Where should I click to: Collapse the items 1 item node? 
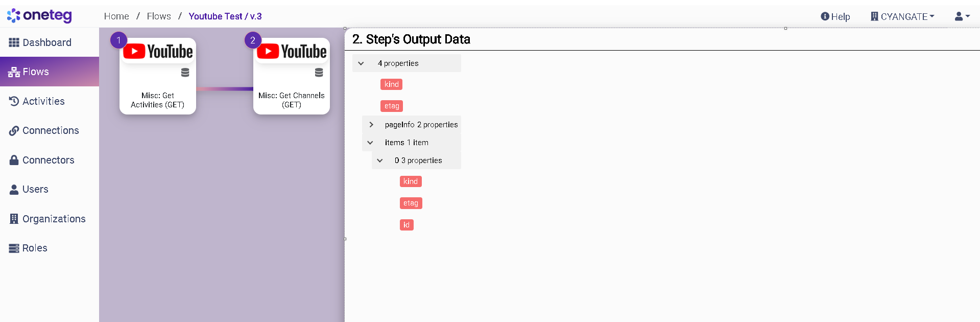click(370, 143)
